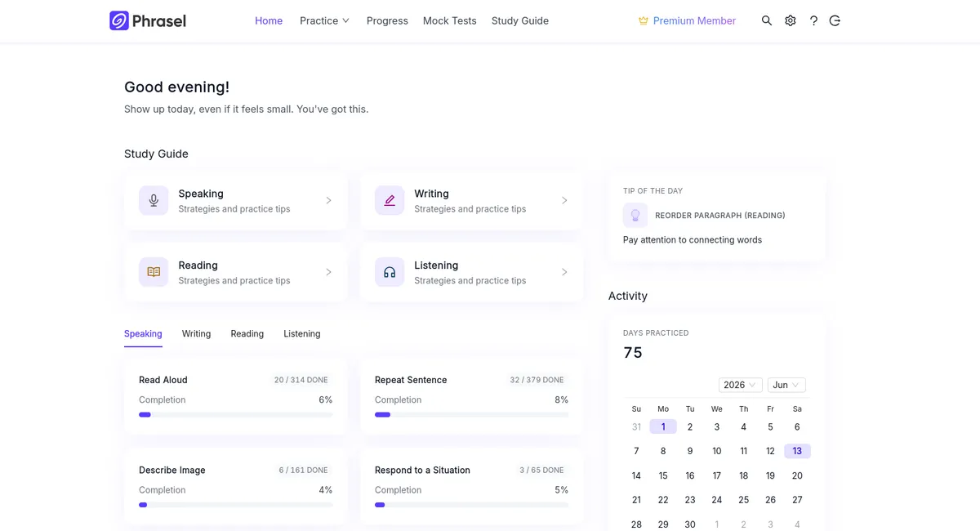Click the logout icon in header
The width and height of the screenshot is (980, 531).
[x=835, y=20]
